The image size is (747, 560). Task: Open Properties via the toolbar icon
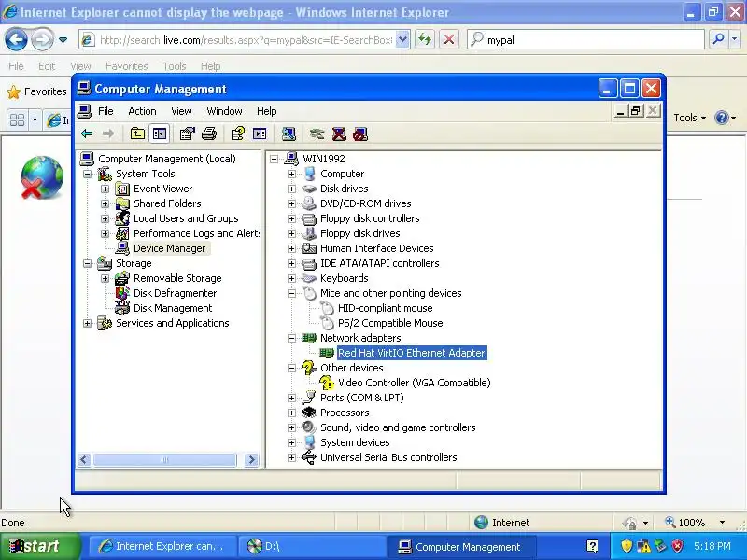click(188, 133)
